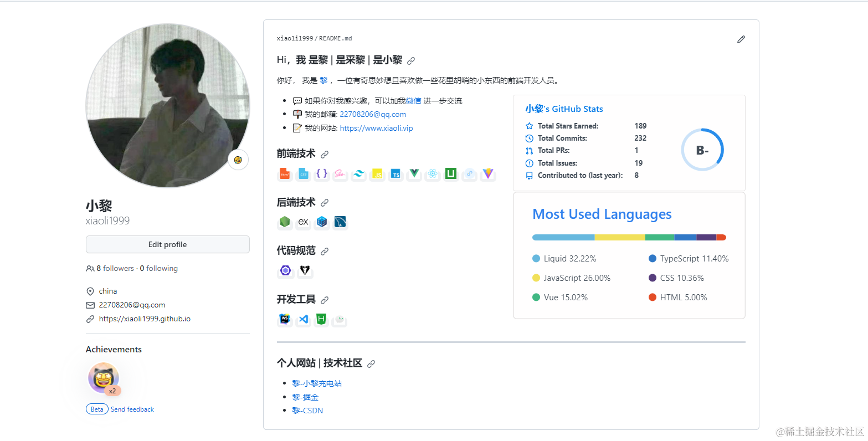
Task: Open the 8 followers list
Action: pos(115,268)
